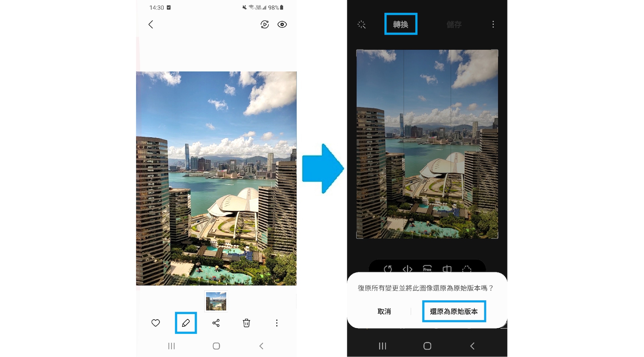Tap the battery 98% status indicator
The height and width of the screenshot is (357, 644).
(276, 7)
